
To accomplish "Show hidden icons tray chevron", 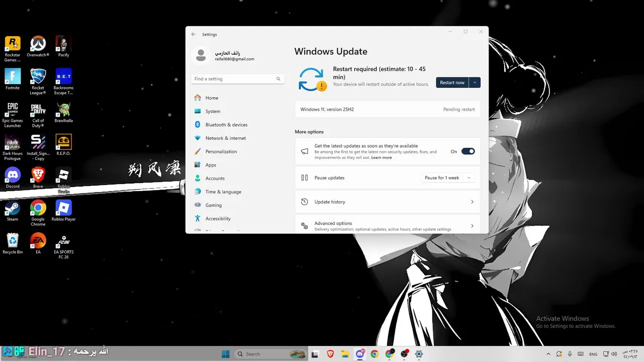I will [x=548, y=354].
